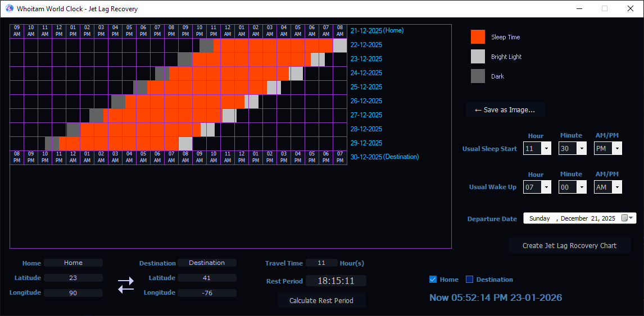Click the Travel Time hours input field
644x316 pixels.
321,263
